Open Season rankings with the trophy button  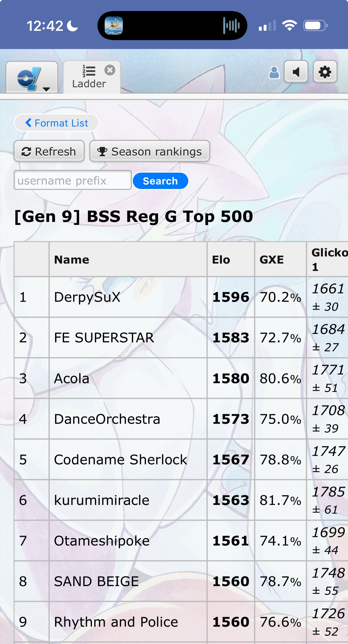tap(149, 151)
